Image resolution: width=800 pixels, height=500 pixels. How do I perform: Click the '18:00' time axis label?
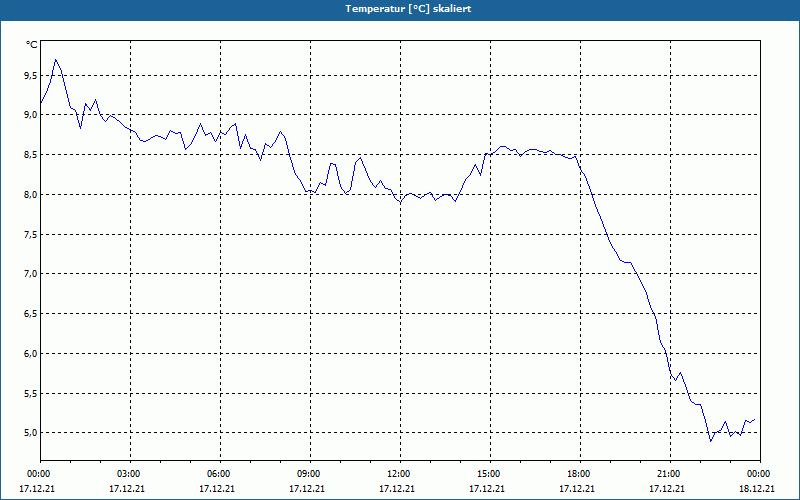580,474
